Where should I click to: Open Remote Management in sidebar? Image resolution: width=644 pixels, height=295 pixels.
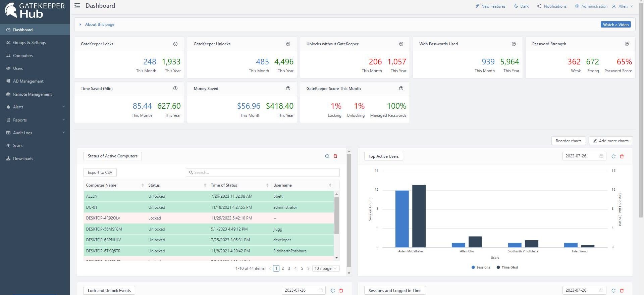(35, 94)
